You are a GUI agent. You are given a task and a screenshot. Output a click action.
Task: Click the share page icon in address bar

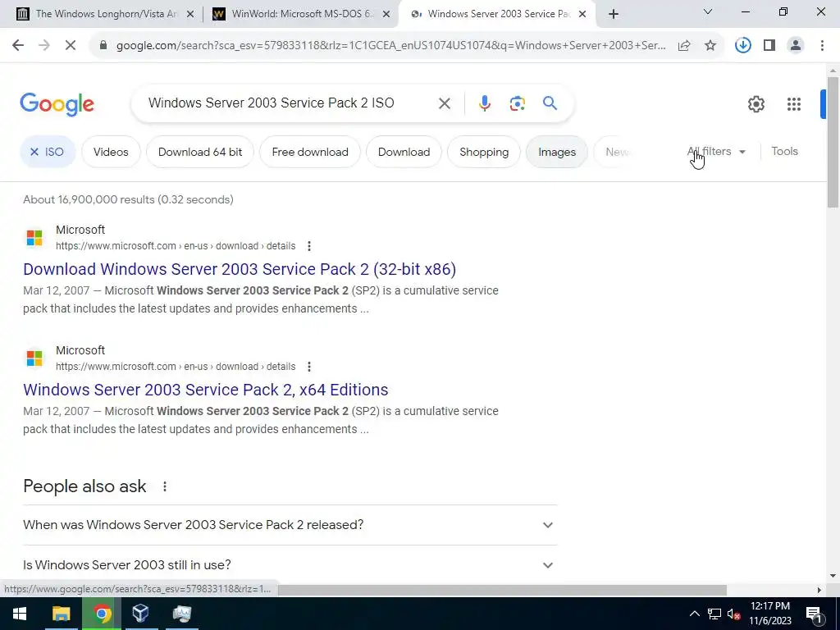[684, 46]
